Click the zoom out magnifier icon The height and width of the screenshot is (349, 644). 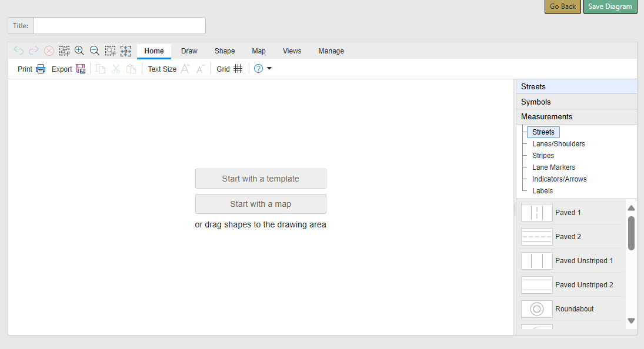click(94, 51)
